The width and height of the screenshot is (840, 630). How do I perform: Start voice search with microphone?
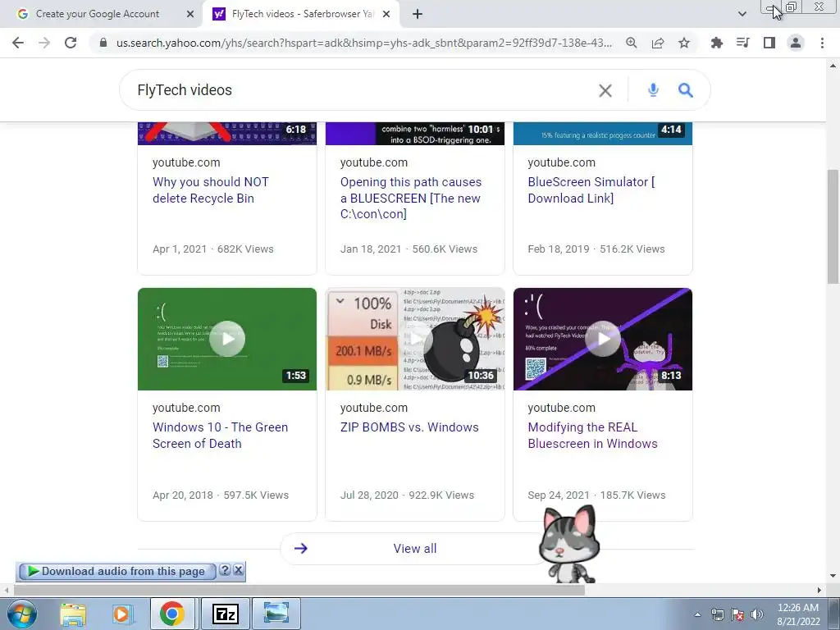click(x=653, y=90)
